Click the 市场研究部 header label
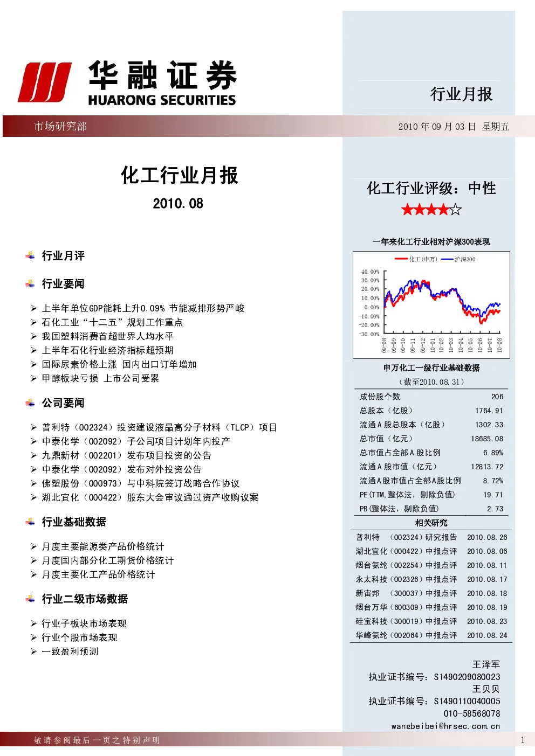 point(60,126)
